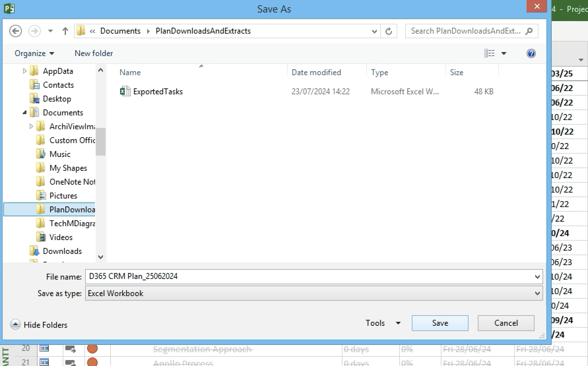
Task: Change view layout icon
Action: point(489,53)
